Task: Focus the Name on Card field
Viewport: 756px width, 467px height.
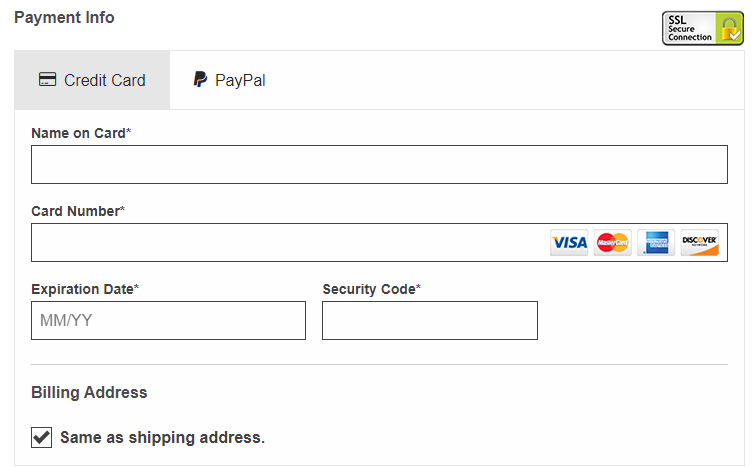Action: [x=379, y=165]
